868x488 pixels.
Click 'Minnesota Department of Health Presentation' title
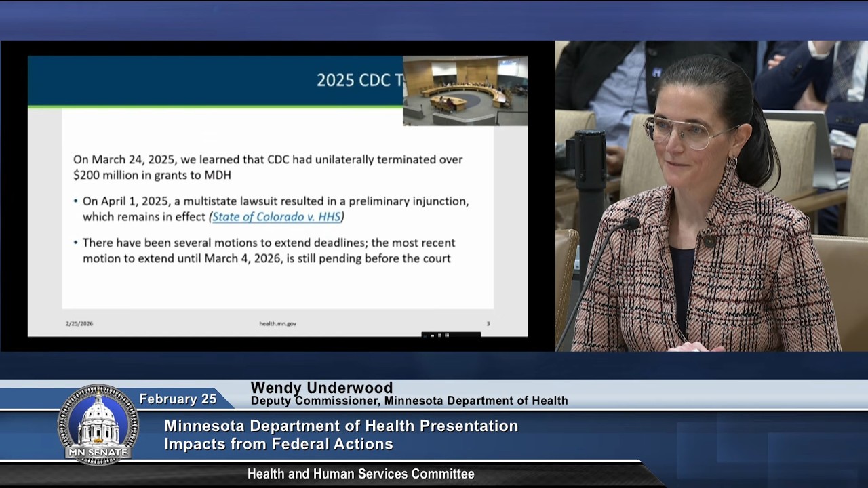click(341, 426)
